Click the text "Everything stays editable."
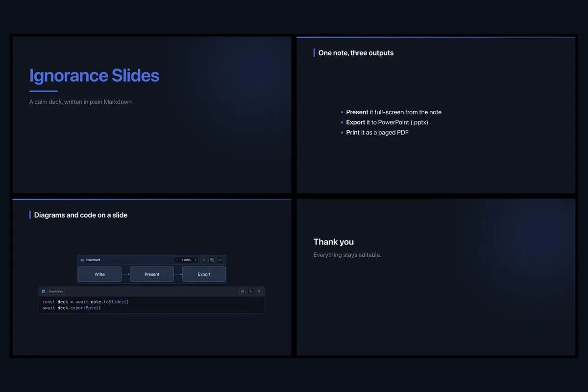 tap(347, 255)
